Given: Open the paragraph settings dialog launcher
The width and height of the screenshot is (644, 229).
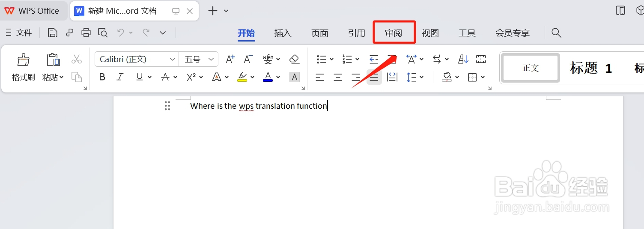Looking at the screenshot, I should point(490,88).
